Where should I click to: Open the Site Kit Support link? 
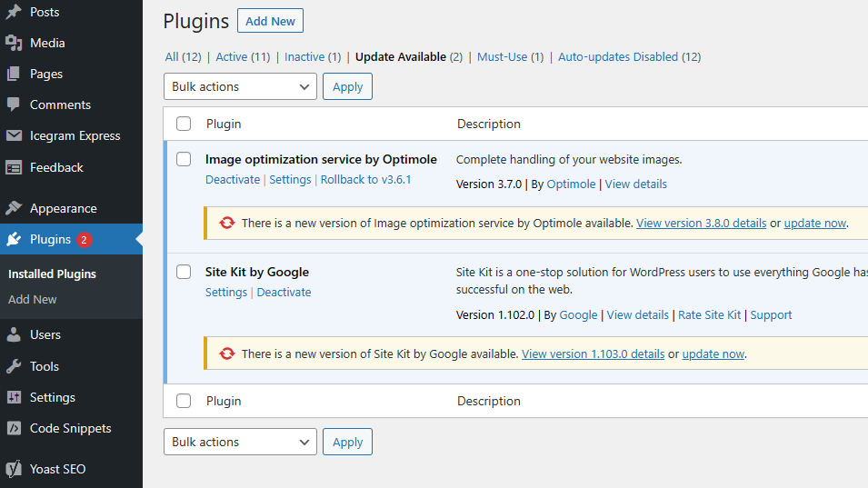tap(771, 314)
